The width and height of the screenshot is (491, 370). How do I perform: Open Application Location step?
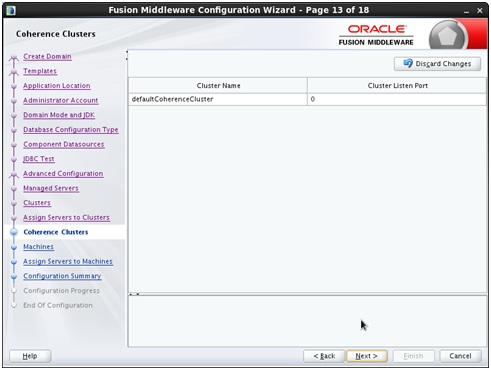coord(57,86)
